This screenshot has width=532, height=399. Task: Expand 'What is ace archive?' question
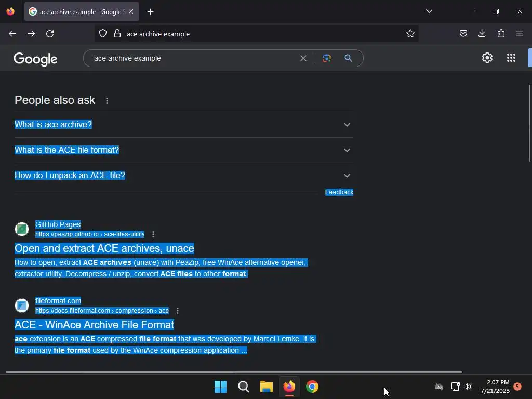183,125
